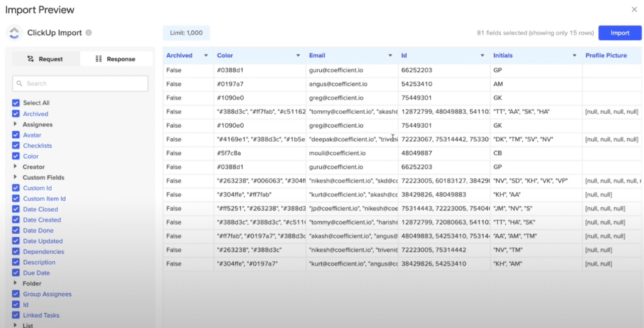Uncheck the Custom Item Id checkbox
644x328 pixels.
[16, 198]
